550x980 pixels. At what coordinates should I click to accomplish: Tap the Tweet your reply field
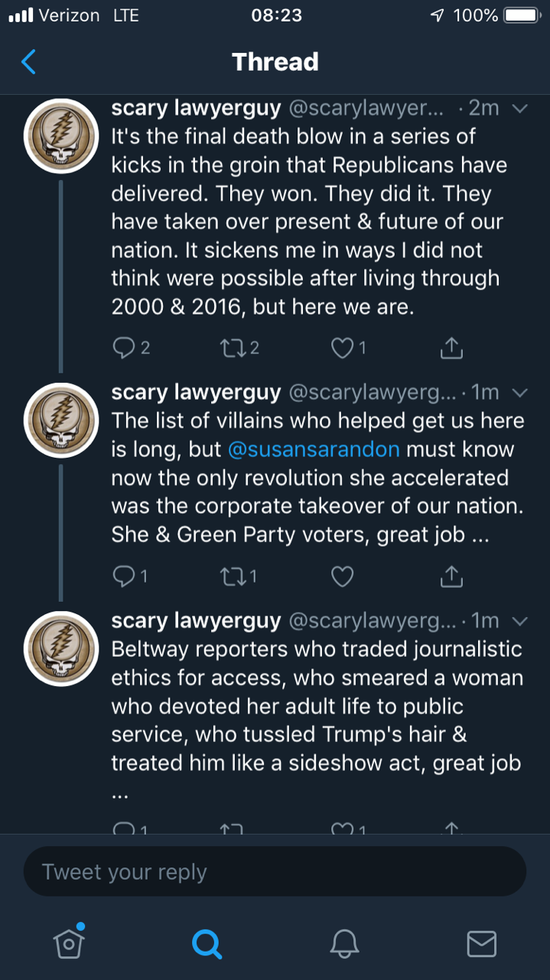[275, 872]
